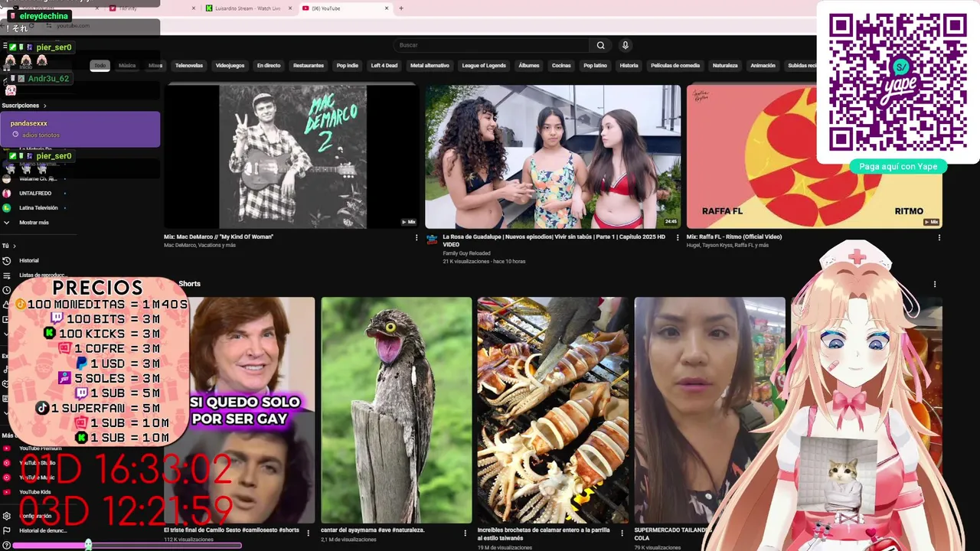Image resolution: width=980 pixels, height=551 pixels.
Task: Open options for ayaymama bird short
Action: pyautogui.click(x=465, y=533)
